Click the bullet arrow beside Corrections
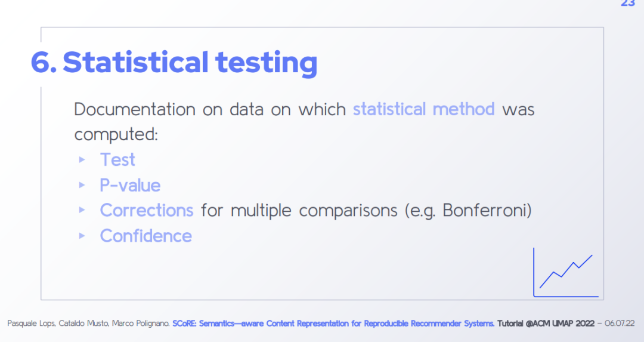Viewport: 644px width, 342px height. (x=82, y=210)
